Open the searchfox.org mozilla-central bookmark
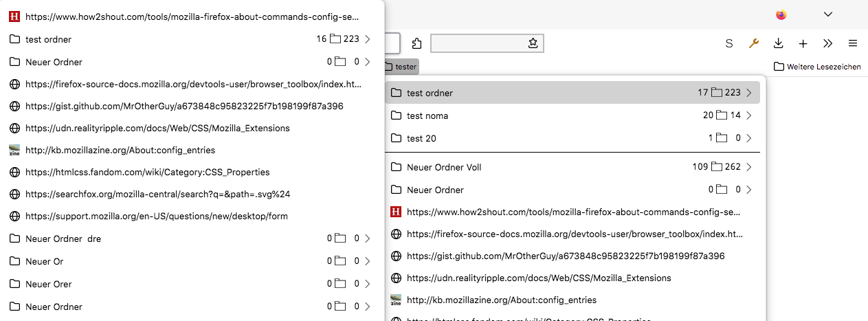The width and height of the screenshot is (868, 321). coord(157,195)
